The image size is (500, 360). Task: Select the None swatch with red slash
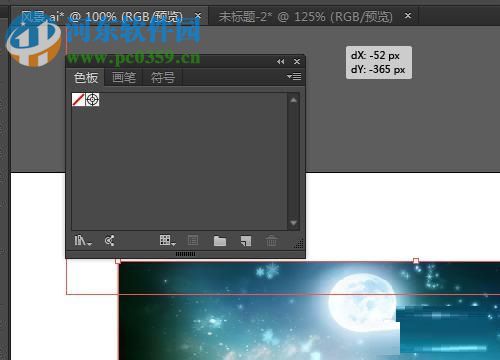click(78, 100)
